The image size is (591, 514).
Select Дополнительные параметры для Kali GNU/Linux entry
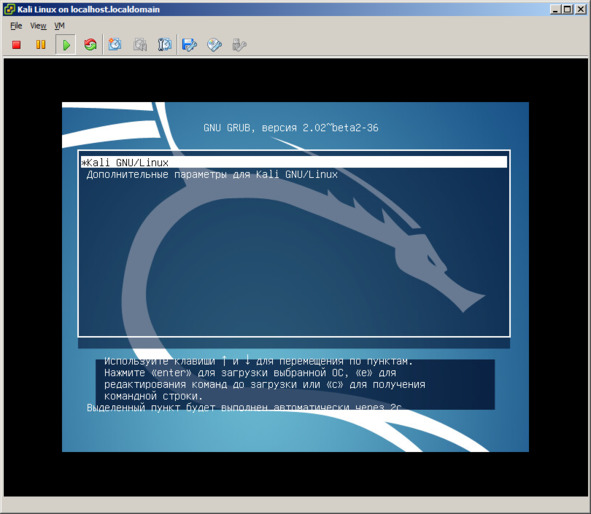[x=212, y=174]
